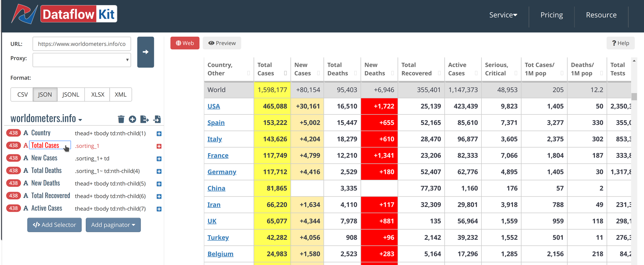Click the World total cases cell 1,598,177
The height and width of the screenshot is (265, 644).
[x=272, y=90]
